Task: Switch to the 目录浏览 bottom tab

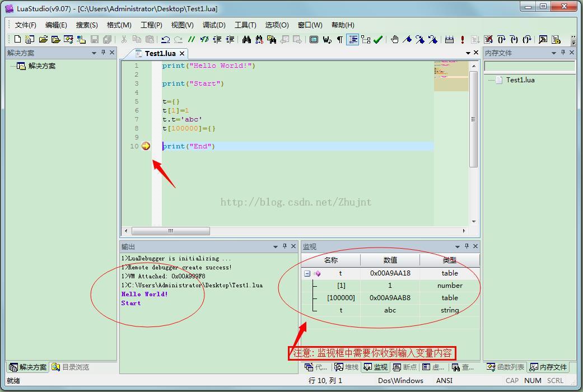Action: [x=71, y=367]
